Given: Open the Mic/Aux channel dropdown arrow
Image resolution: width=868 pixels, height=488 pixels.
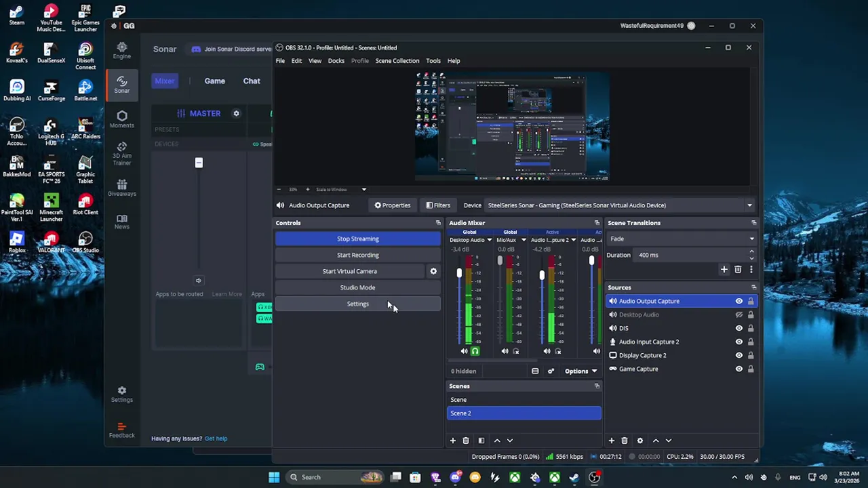Looking at the screenshot, I should [x=523, y=240].
